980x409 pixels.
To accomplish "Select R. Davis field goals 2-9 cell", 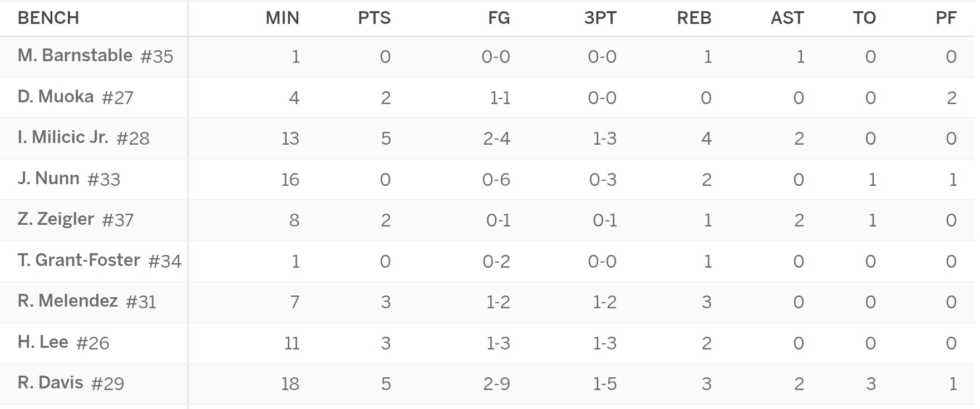I will [x=496, y=383].
